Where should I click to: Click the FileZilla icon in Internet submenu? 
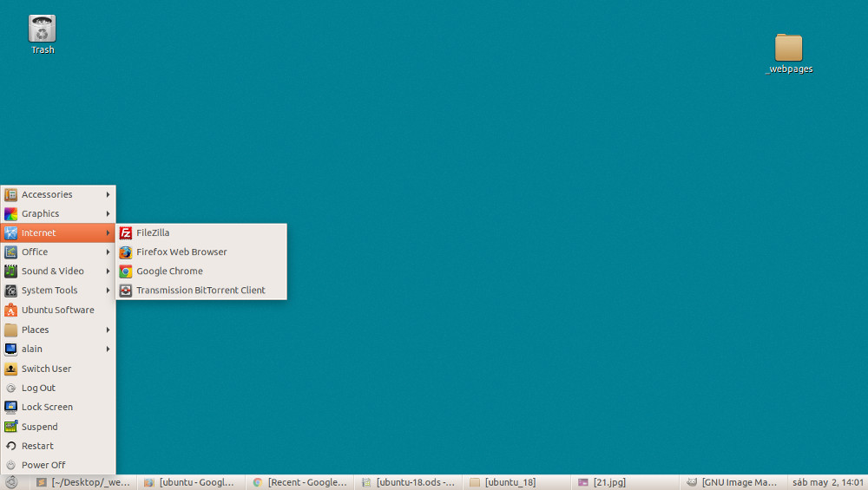(126, 232)
